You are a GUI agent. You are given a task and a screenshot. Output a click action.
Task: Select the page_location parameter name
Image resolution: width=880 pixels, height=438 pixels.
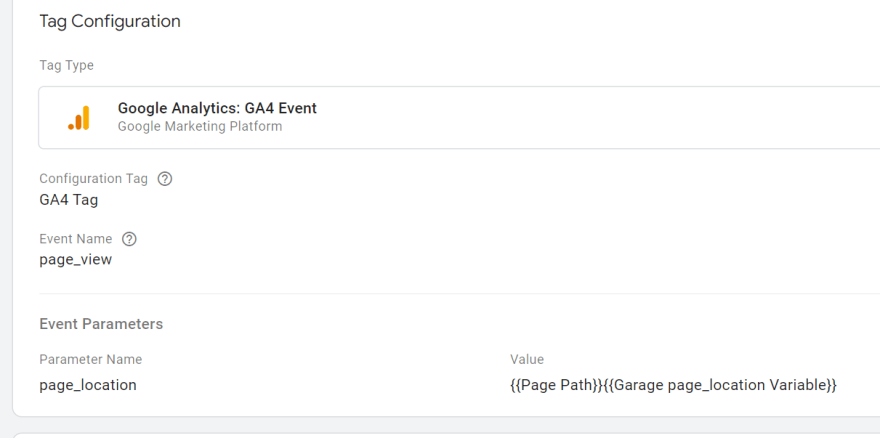pyautogui.click(x=88, y=385)
